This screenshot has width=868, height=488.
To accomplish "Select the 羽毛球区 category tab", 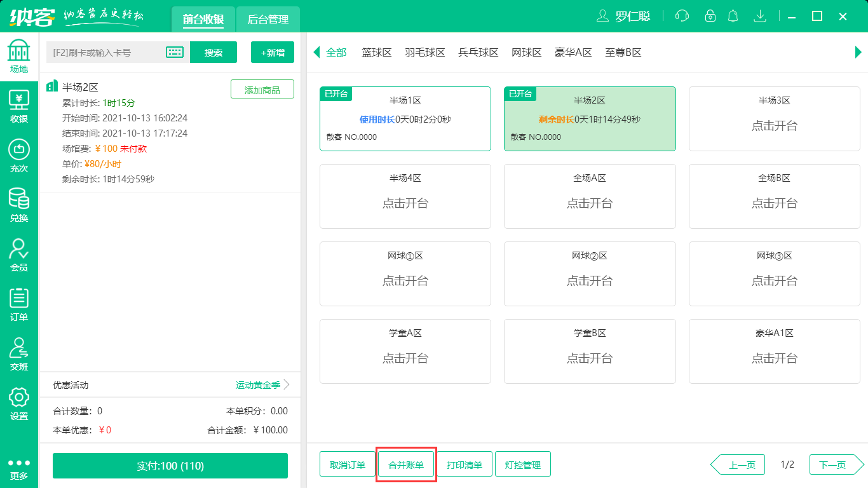I will click(x=424, y=53).
